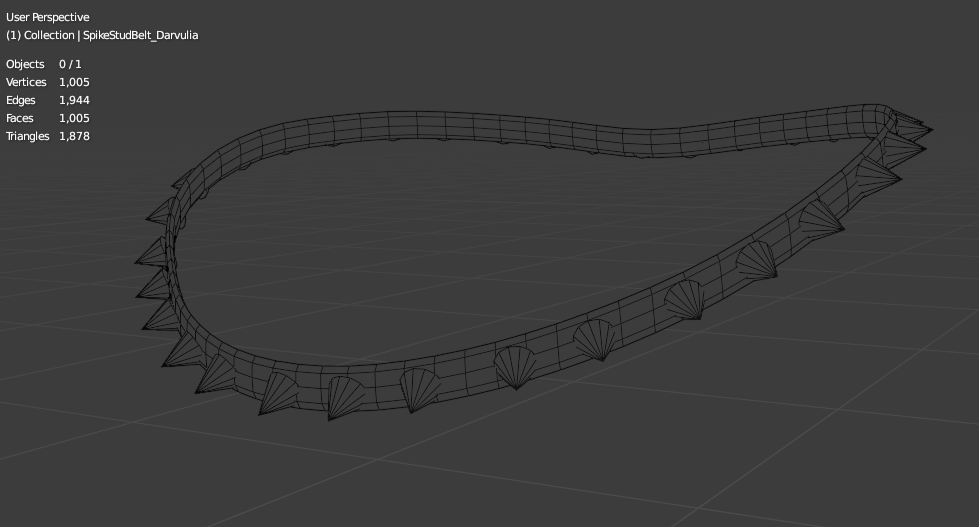Click the Triangles 1,878 statistic
The height and width of the screenshot is (527, 979).
(47, 136)
